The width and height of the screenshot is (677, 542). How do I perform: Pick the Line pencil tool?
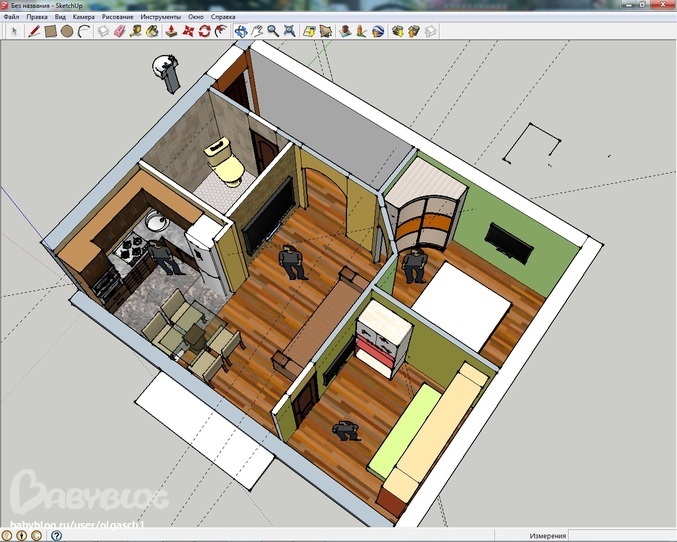pyautogui.click(x=34, y=31)
